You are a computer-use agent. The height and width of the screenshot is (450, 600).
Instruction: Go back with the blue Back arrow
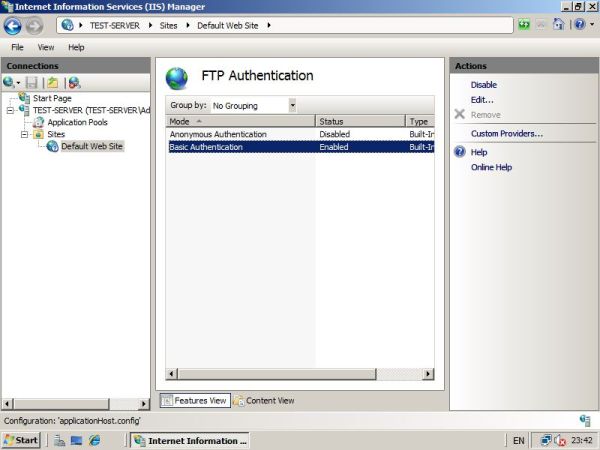point(12,26)
